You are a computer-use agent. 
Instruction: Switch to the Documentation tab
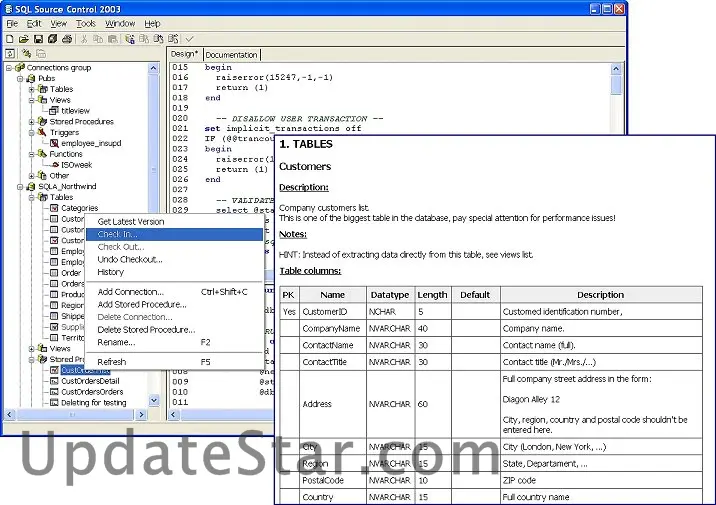tap(231, 55)
